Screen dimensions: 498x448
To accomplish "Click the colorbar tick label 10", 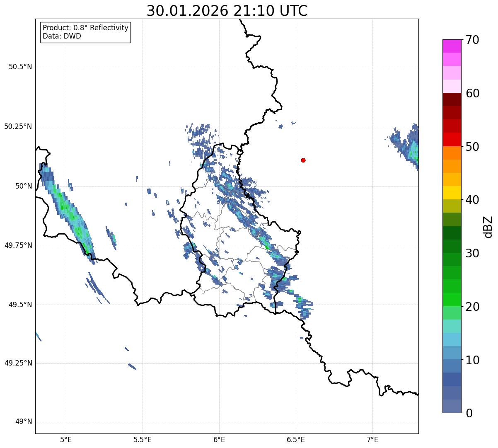I will click(472, 360).
